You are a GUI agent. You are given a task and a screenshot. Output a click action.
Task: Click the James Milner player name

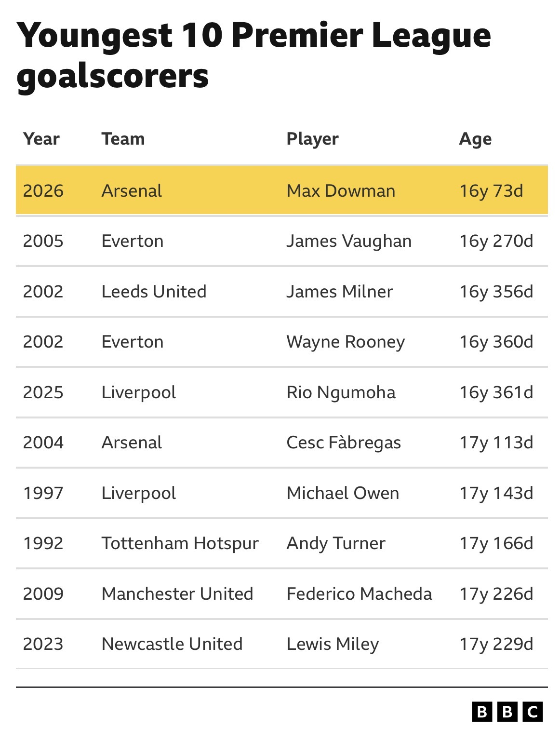click(340, 292)
